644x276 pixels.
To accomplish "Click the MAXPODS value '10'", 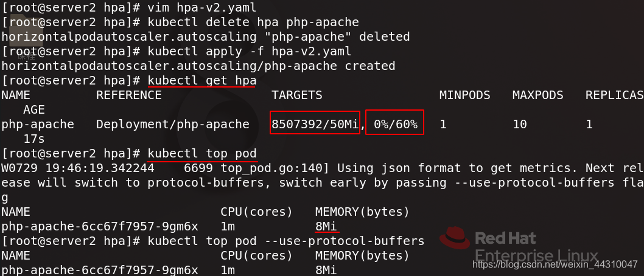I will coord(519,124).
